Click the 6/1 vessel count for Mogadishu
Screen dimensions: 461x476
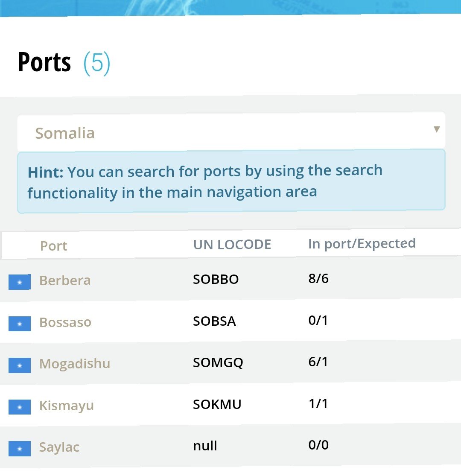[x=318, y=362]
